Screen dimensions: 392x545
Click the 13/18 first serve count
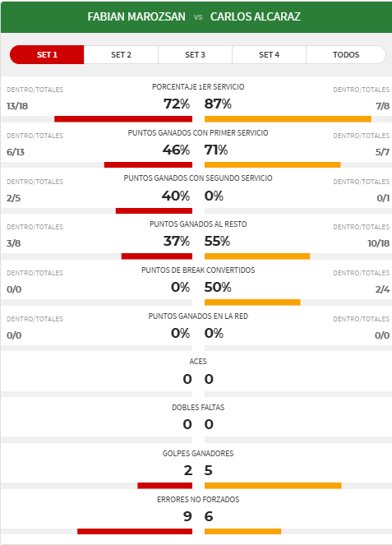(x=17, y=106)
